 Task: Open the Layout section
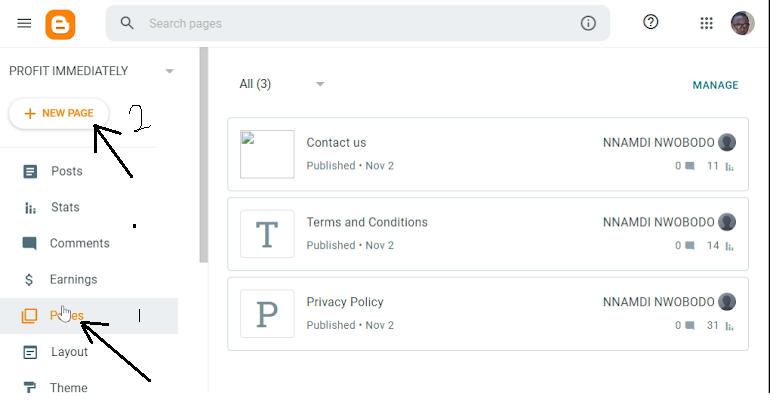click(x=69, y=352)
